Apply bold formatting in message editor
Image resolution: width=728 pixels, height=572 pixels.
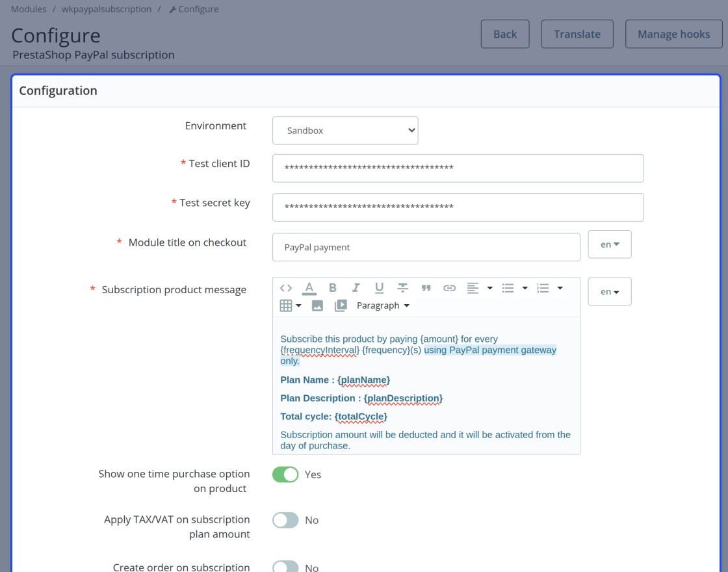[332, 288]
